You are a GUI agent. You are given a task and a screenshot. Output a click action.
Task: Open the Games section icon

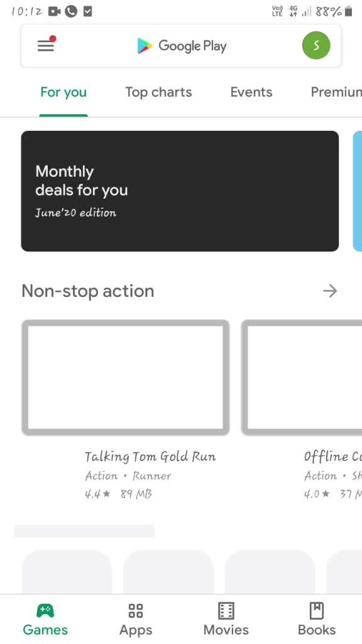pyautogui.click(x=45, y=611)
